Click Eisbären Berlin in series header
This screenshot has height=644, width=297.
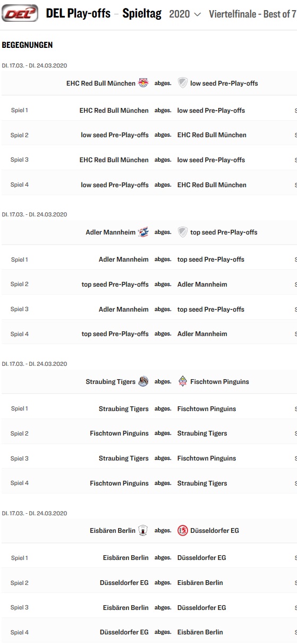click(113, 531)
